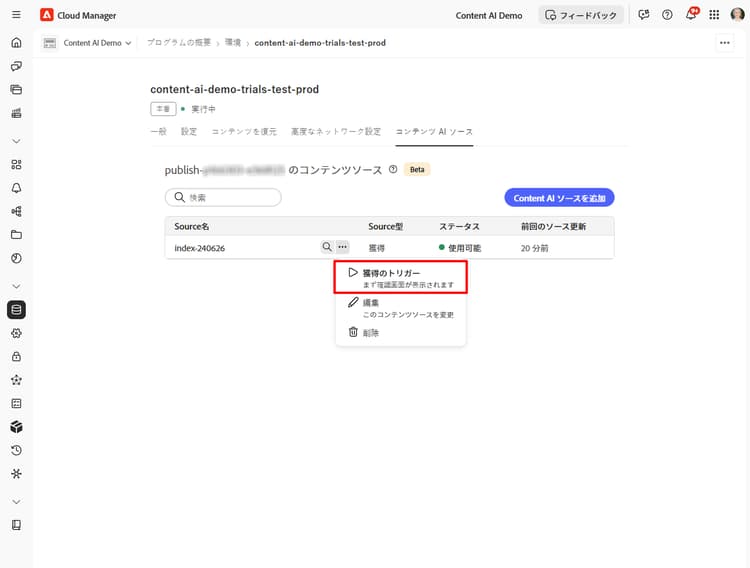The width and height of the screenshot is (750, 568).
Task: Follow the 環境 breadcrumb link
Action: pyautogui.click(x=233, y=43)
